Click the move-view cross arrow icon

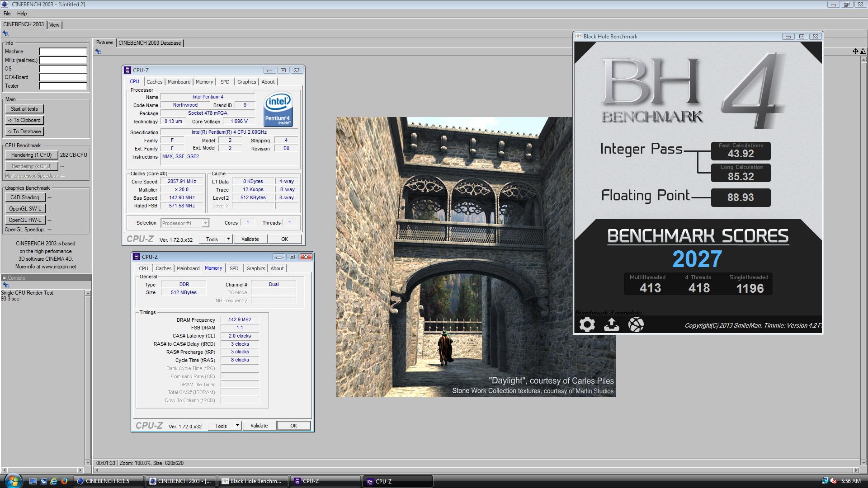point(855,52)
